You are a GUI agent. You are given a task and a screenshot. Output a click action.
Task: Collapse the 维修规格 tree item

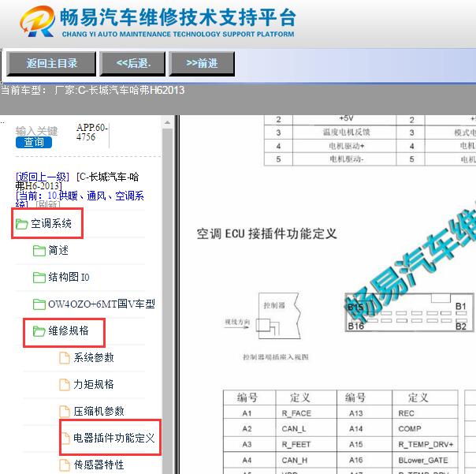(x=69, y=330)
